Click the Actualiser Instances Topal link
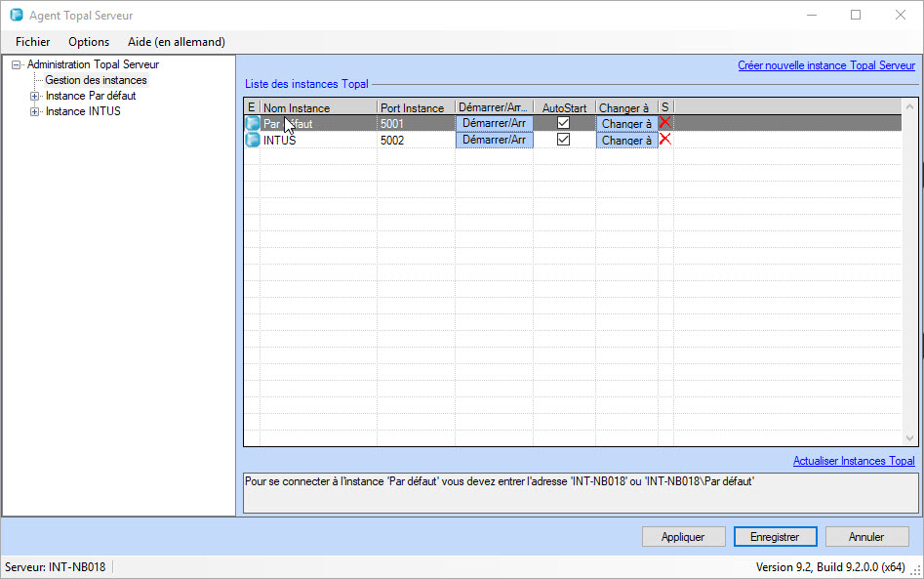The image size is (924, 579). click(x=853, y=461)
